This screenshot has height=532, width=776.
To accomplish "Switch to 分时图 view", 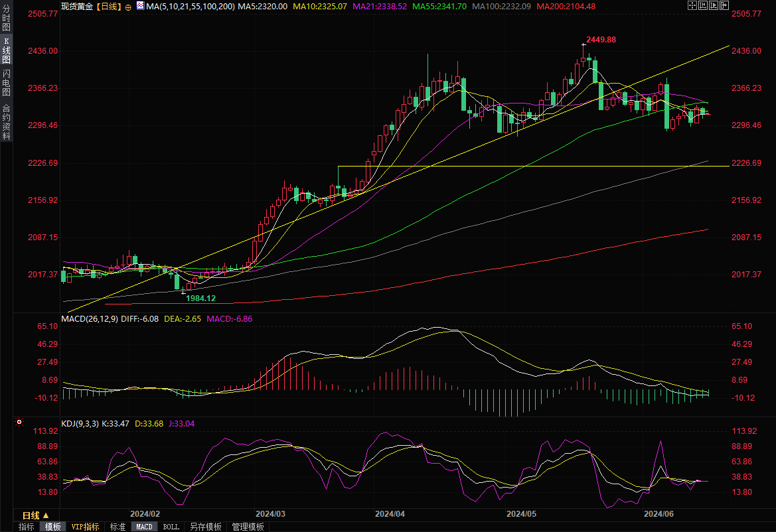I will (6, 15).
